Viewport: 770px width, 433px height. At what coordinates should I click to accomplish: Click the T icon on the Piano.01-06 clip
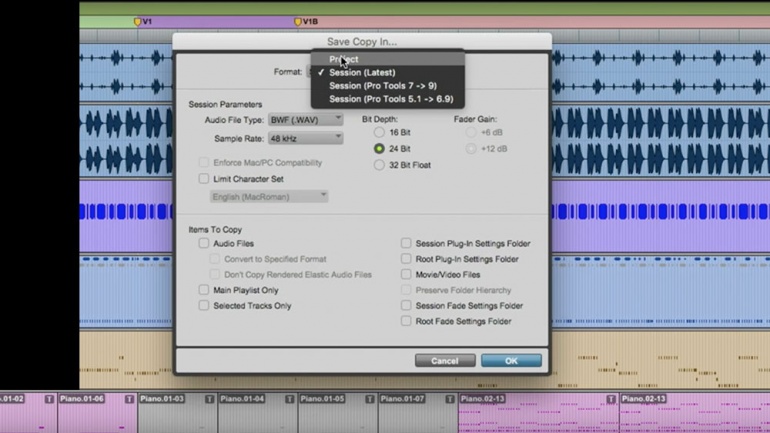(x=129, y=399)
